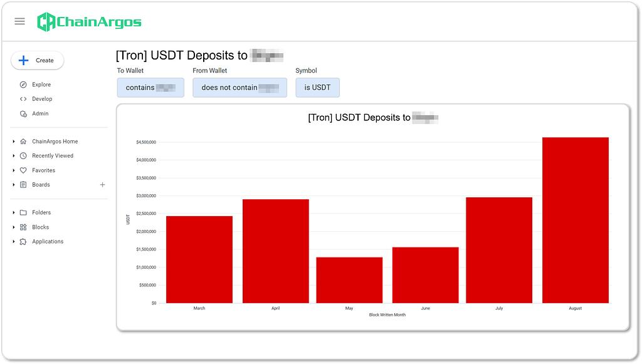Open the Symbol is USDT filter

coord(317,88)
